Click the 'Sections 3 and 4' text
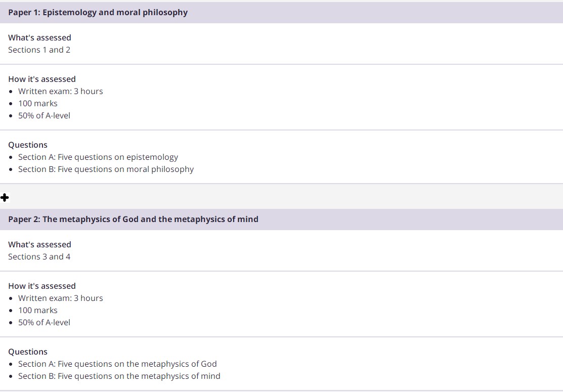This screenshot has width=563, height=392. pyautogui.click(x=39, y=256)
